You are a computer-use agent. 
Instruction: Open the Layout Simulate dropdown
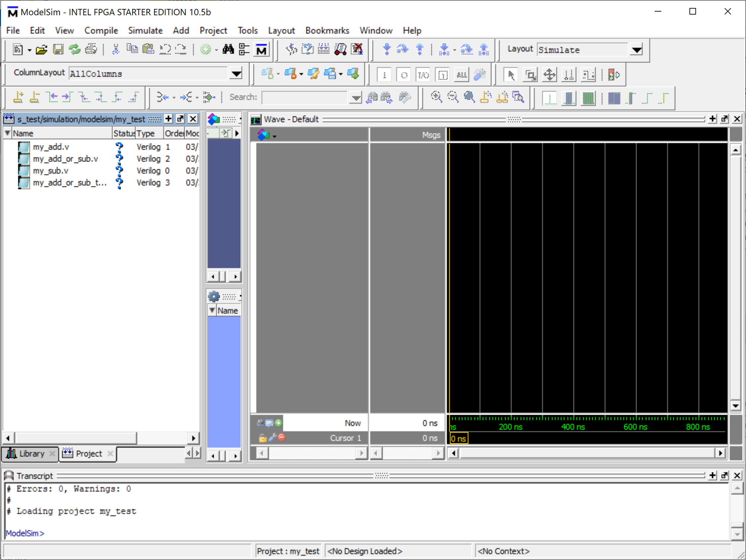pos(636,50)
